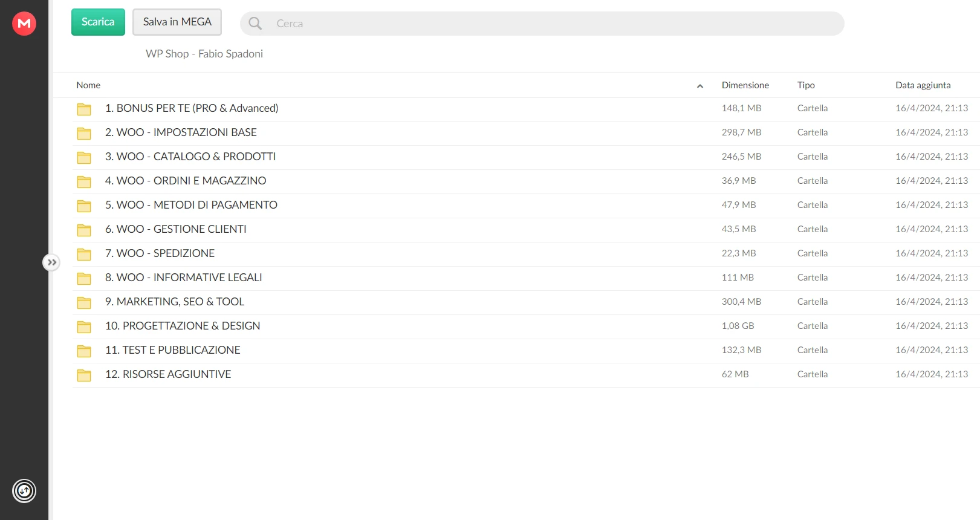The height and width of the screenshot is (520, 980).
Task: Click 'Cartella' type in RISORSE AGGIUNTIVE row
Action: pyautogui.click(x=813, y=374)
